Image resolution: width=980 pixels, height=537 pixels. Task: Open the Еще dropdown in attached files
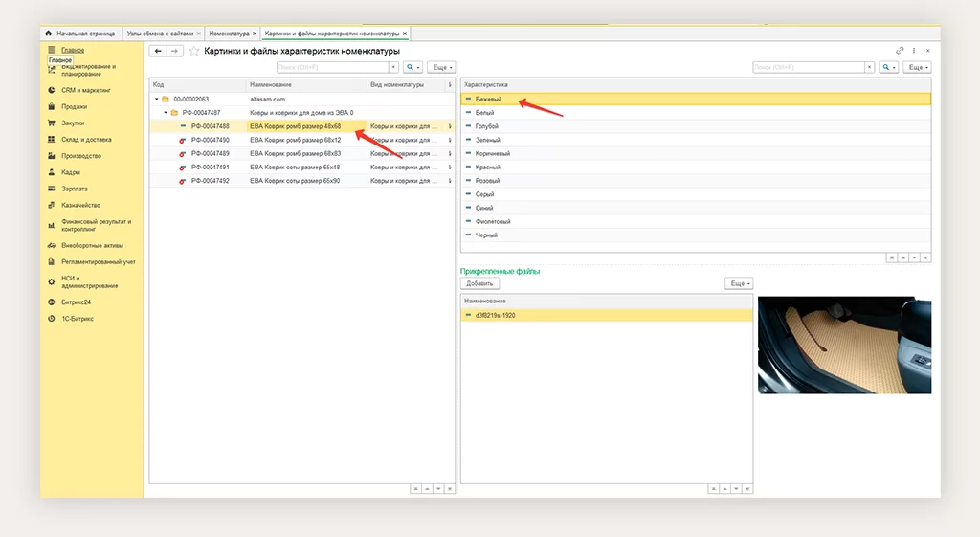739,284
